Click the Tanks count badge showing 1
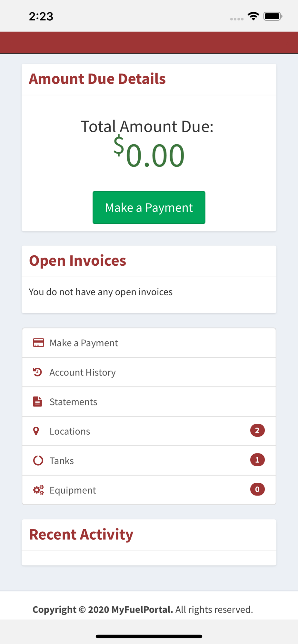 coord(257,460)
